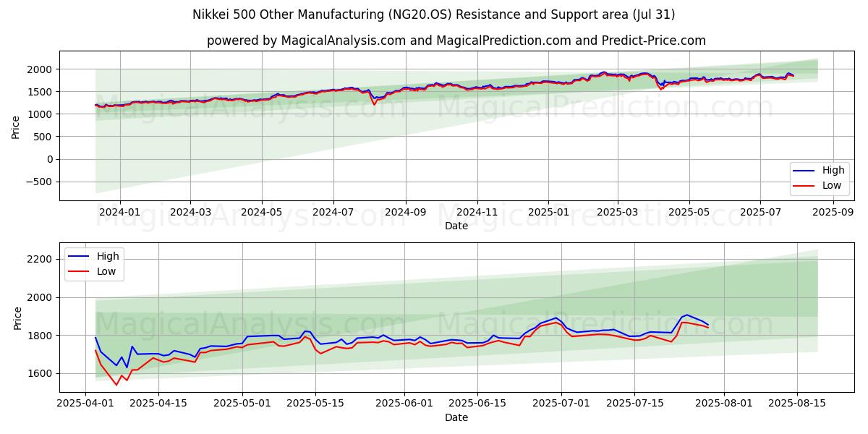Viewport: 868px width, 434px height.
Task: Click the 'Date' x-axis label of top chart
Action: [456, 226]
